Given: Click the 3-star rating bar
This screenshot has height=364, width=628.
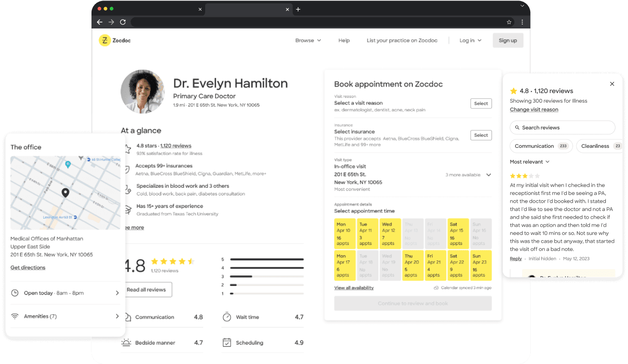Looking at the screenshot, I should point(267,276).
